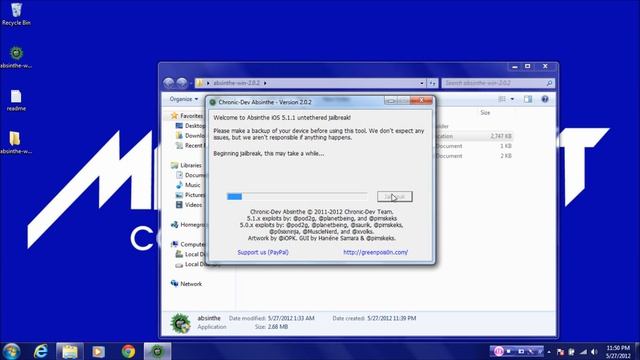The width and height of the screenshot is (640, 360).
Task: Select the readme file on the desktop
Action: [x=16, y=100]
